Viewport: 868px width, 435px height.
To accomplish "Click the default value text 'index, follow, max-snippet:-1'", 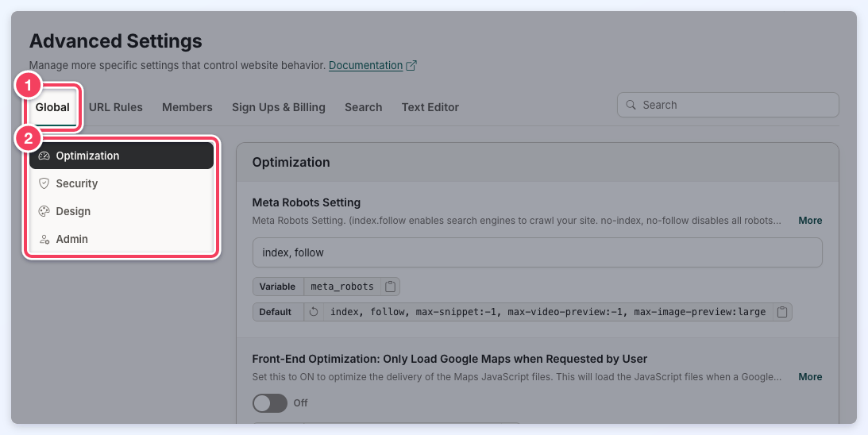I will [548, 312].
